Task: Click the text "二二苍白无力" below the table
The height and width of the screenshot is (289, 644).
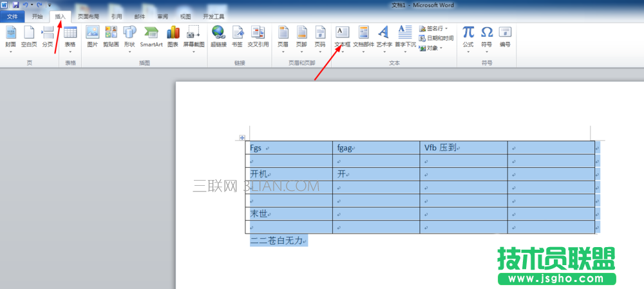Action: coord(276,241)
